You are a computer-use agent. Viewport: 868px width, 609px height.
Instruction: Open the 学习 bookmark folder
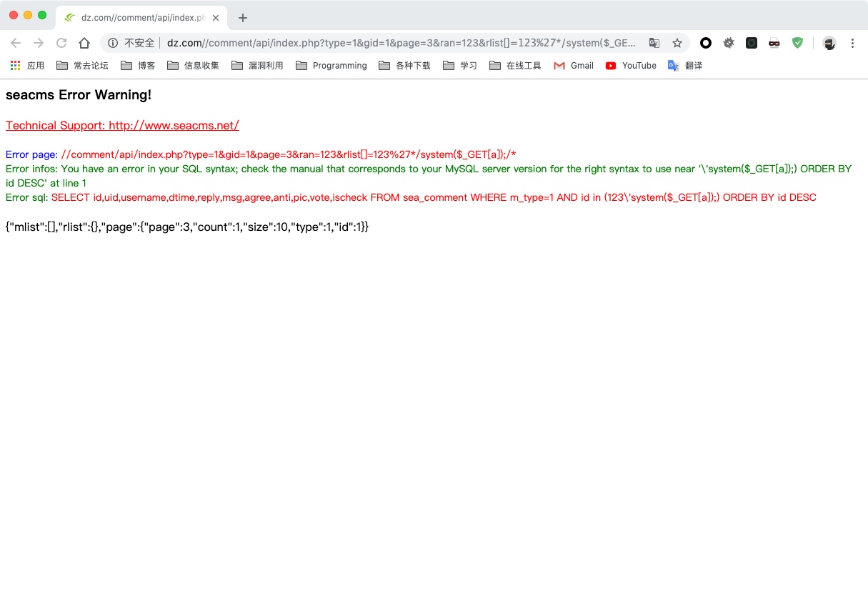(x=460, y=65)
